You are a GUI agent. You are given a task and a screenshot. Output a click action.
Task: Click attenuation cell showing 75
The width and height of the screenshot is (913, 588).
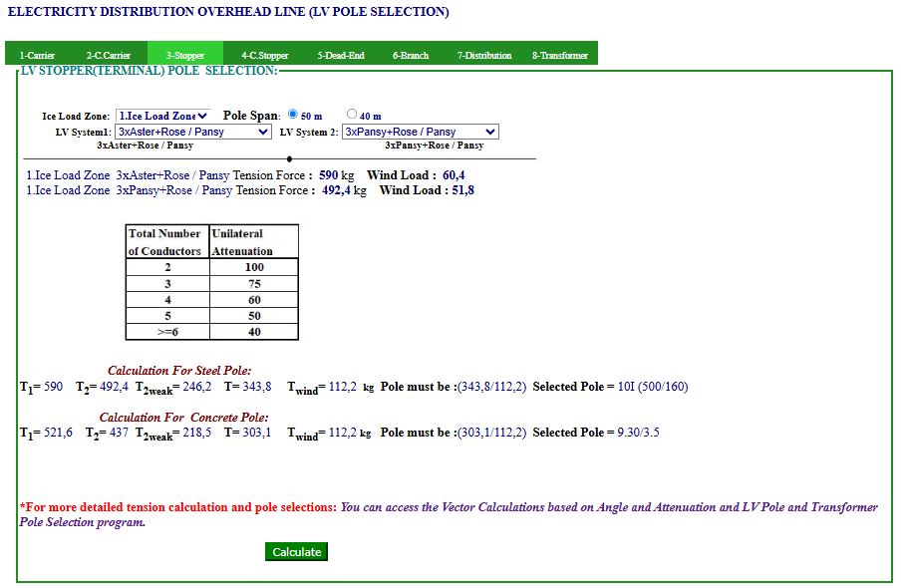pos(254,283)
